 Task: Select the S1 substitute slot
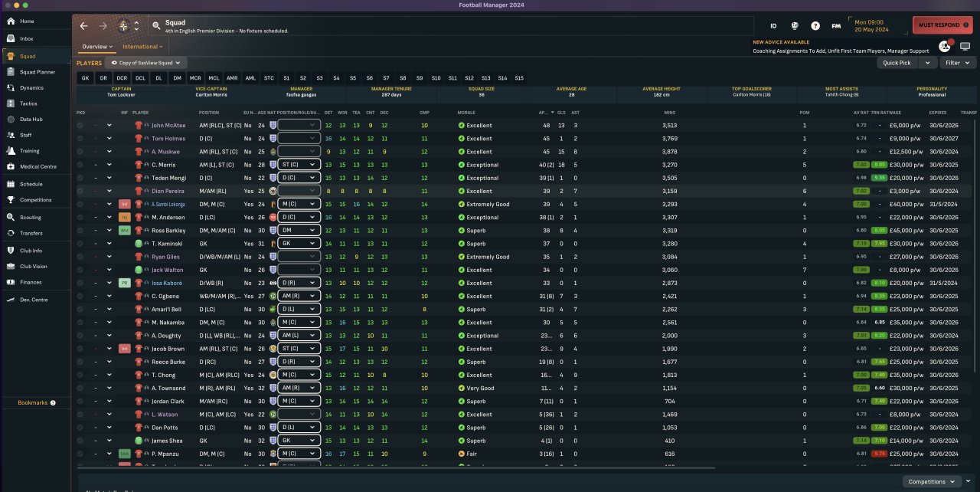[286, 78]
